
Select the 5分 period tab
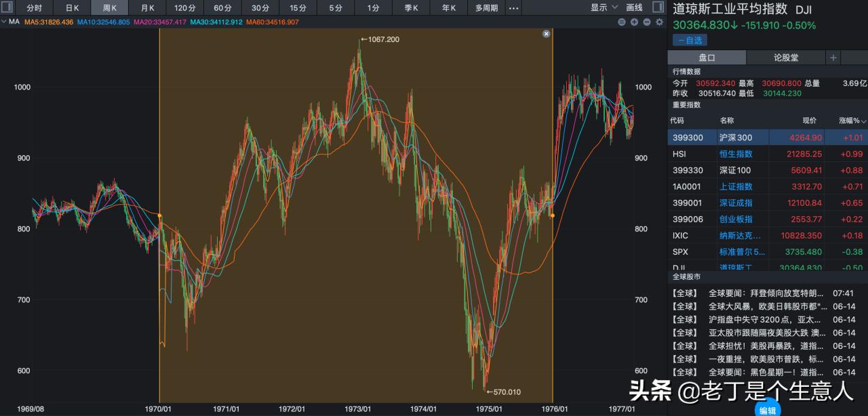point(336,8)
